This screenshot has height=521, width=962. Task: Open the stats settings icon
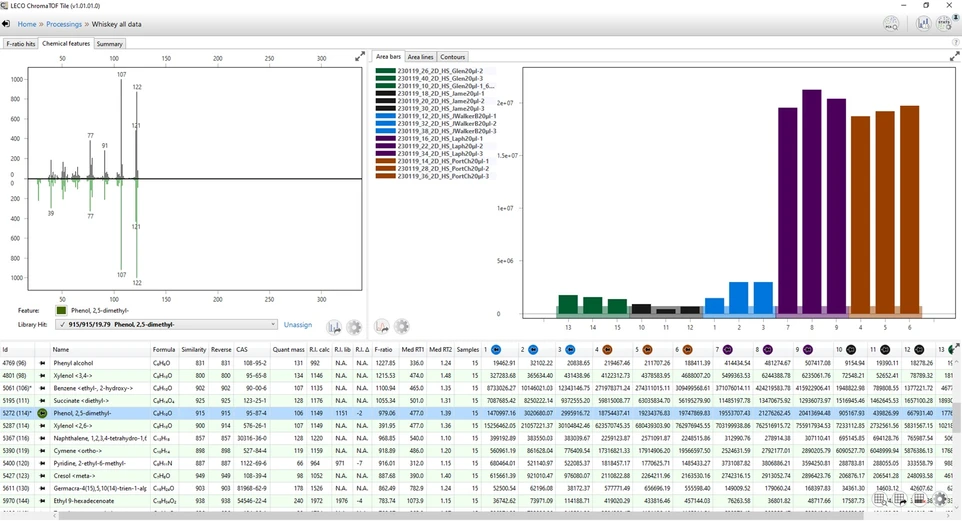pos(944,24)
